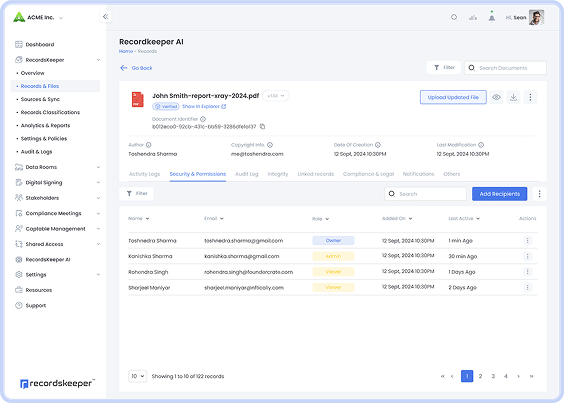Open row actions for Kanishka Sharma
This screenshot has width=564, height=404.
527,256
